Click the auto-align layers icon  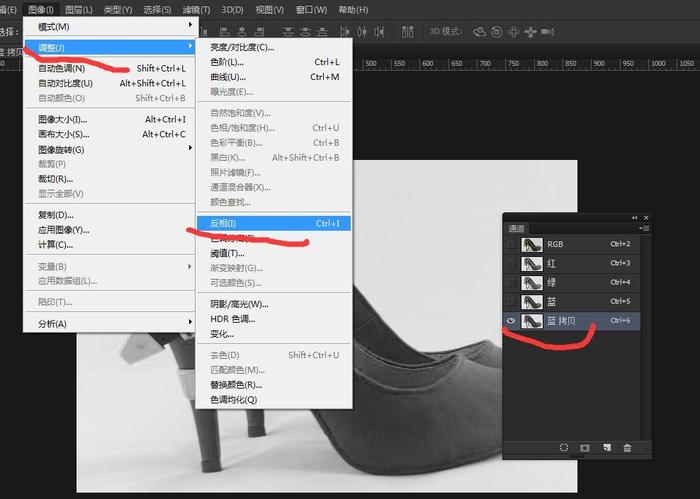(x=407, y=32)
